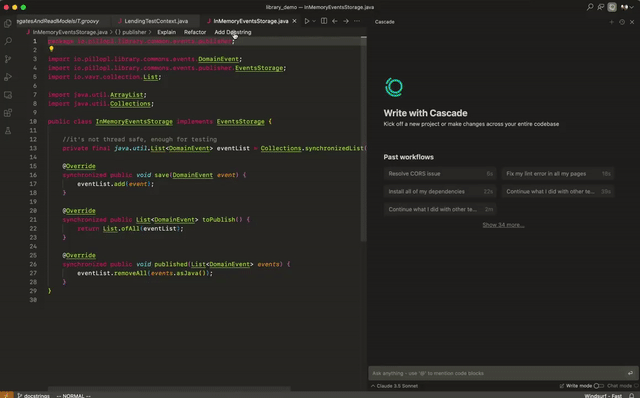Open the run button dropdown arrow
The image size is (640, 398).
314,21
